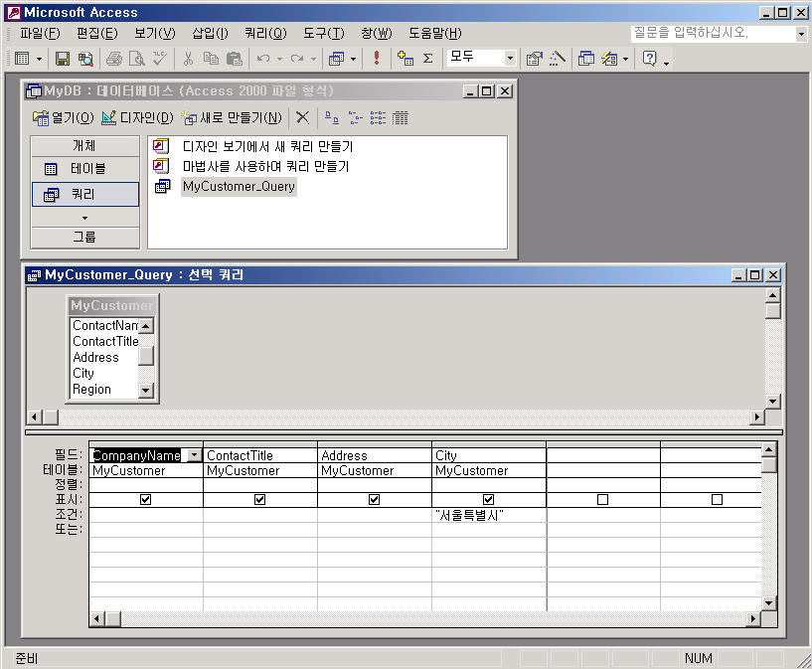The image size is (812, 669).
Task: Open the CompanyName field dropdown arrow
Action: tap(194, 455)
